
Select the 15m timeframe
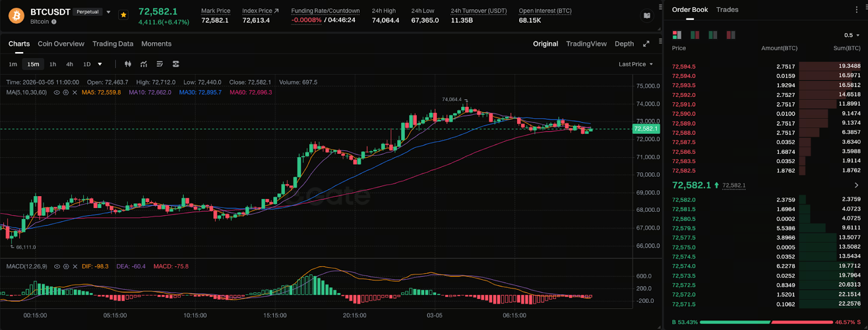point(33,64)
